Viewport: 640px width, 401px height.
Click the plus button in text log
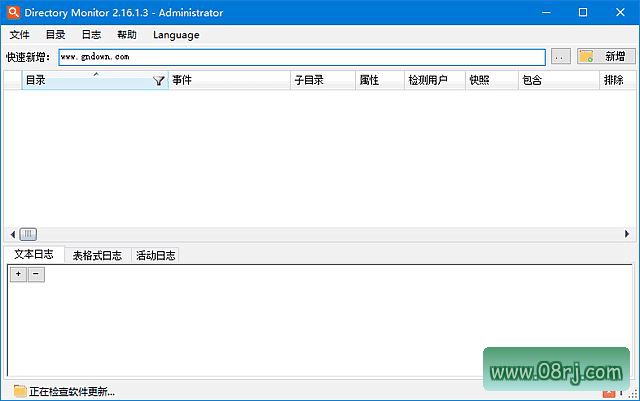click(18, 274)
